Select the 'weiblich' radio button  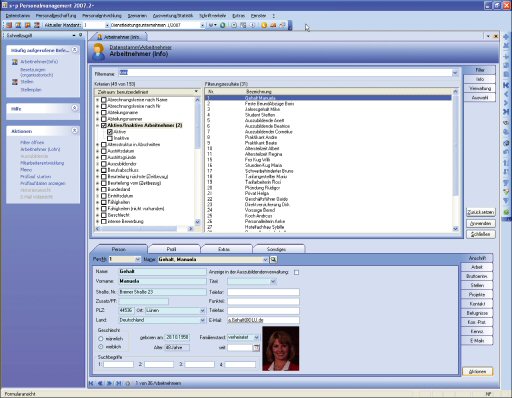coord(101,347)
